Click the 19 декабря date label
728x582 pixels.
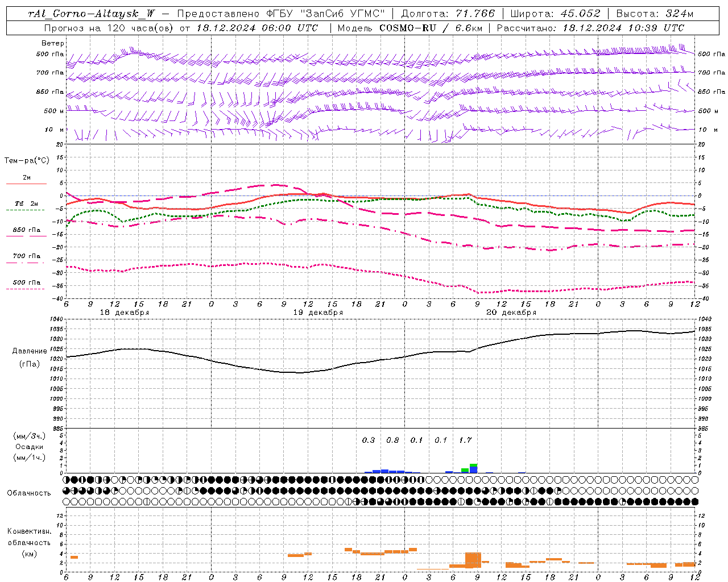pos(318,313)
